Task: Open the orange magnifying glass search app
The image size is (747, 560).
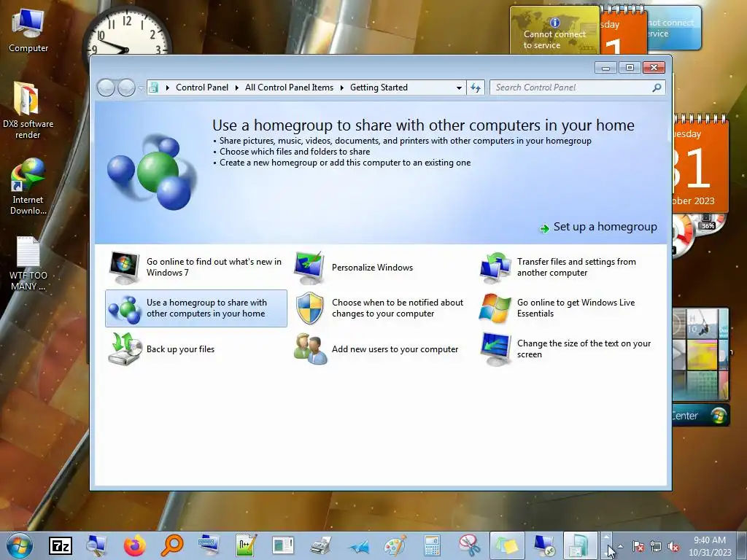Action: click(x=172, y=545)
